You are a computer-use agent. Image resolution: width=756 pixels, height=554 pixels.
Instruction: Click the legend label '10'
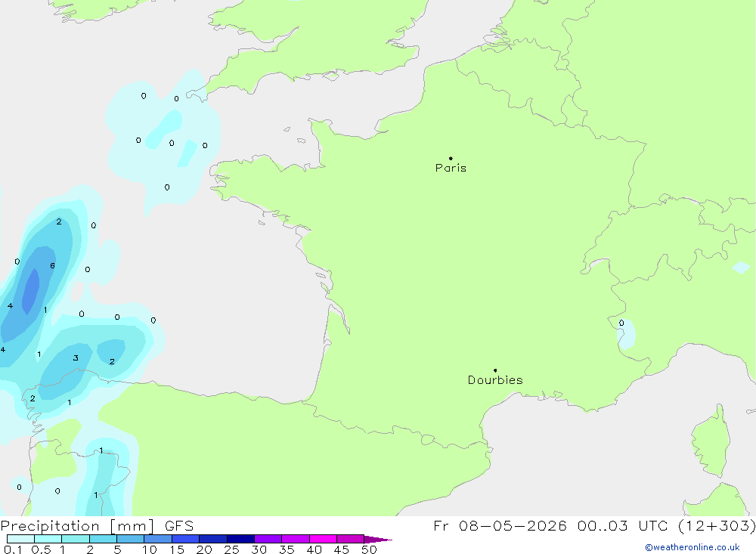150,549
